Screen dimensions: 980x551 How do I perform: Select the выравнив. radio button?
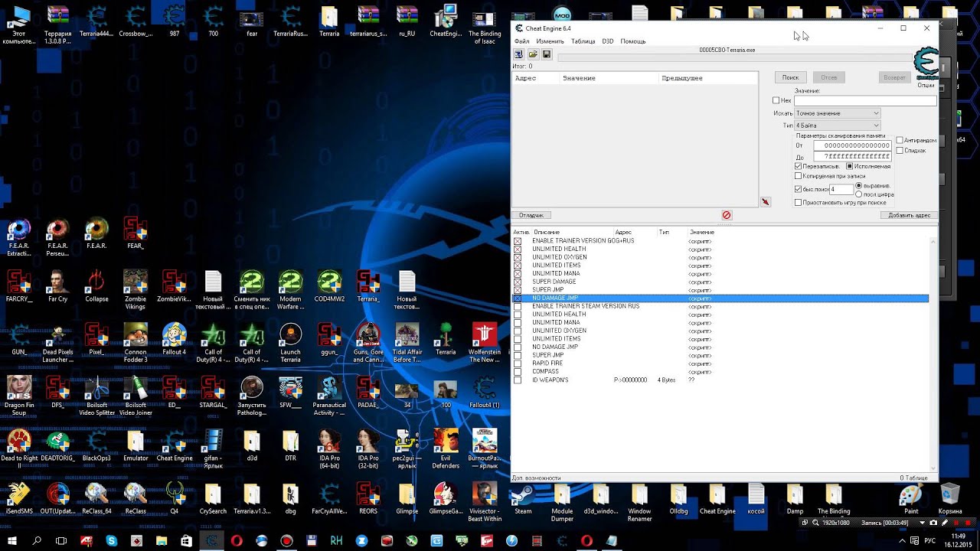(x=859, y=185)
